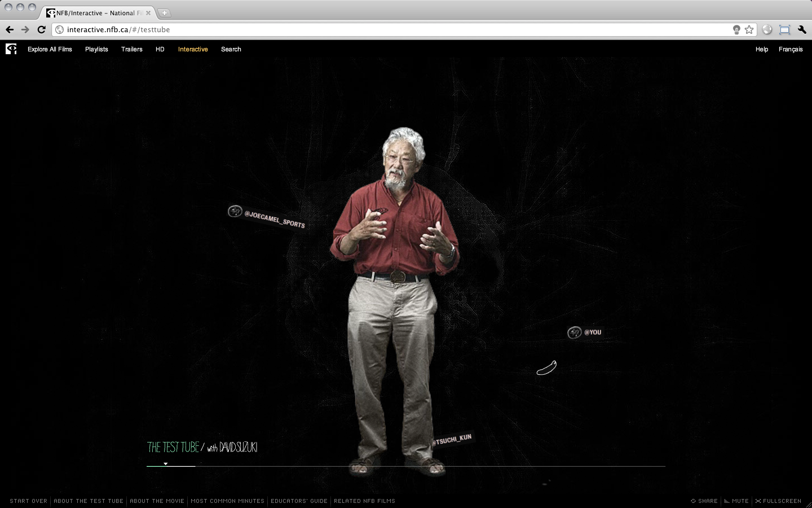This screenshot has height=508, width=812.
Task: Open Search in the navigation bar
Action: pyautogui.click(x=231, y=49)
